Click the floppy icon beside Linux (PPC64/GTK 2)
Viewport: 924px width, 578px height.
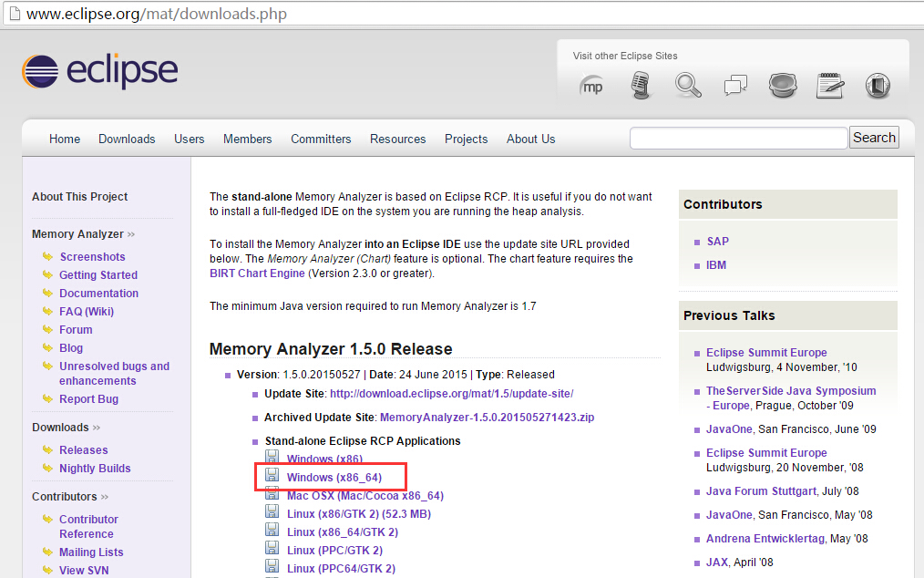272,566
